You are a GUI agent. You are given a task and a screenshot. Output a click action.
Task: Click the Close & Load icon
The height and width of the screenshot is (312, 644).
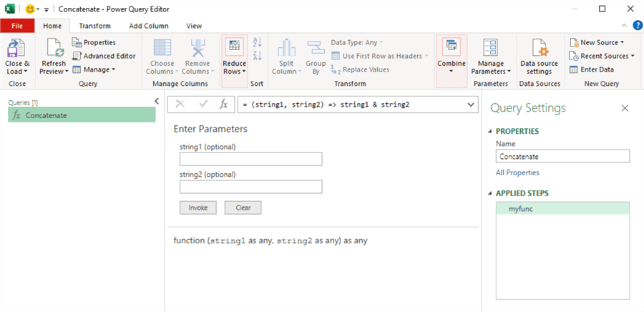pyautogui.click(x=16, y=49)
